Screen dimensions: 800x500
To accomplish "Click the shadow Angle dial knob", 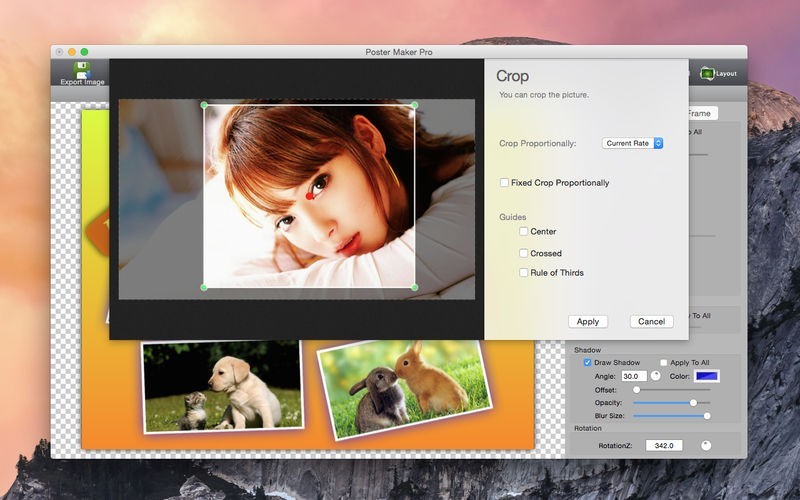I will pyautogui.click(x=656, y=376).
